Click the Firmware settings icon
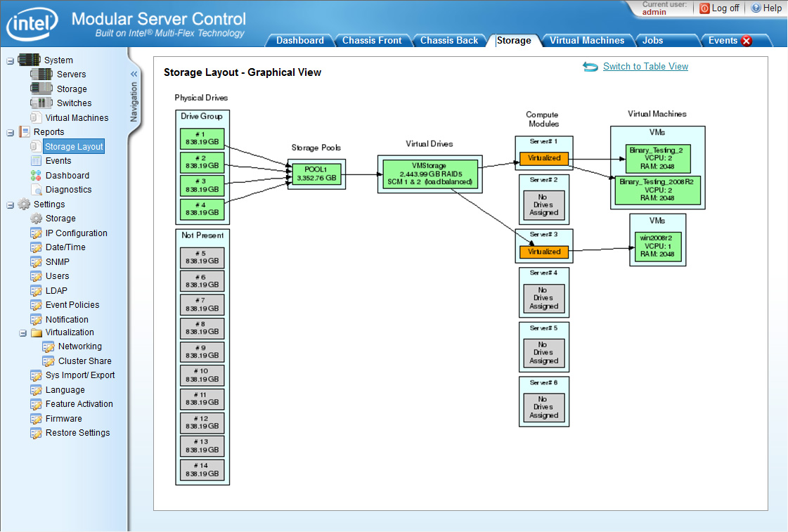The height and width of the screenshot is (532, 788). (x=36, y=418)
